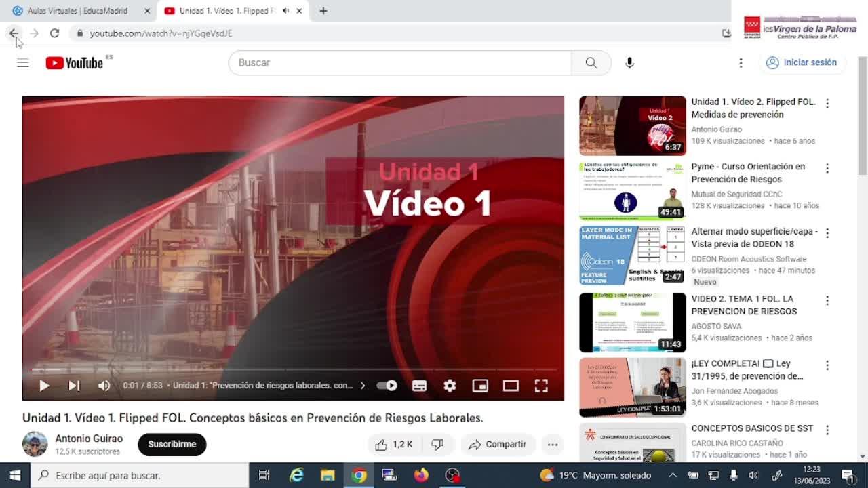Screen dimensions: 868x488
Task: Dislike the video with thumbs down
Action: click(x=437, y=445)
